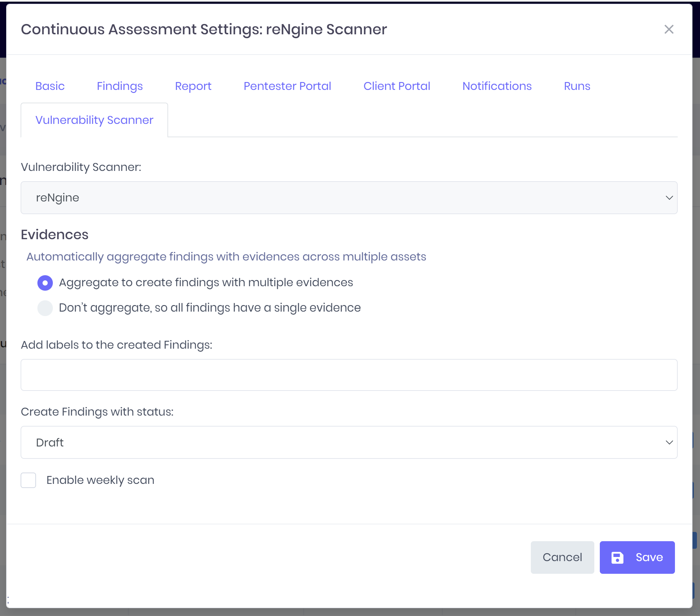
Task: Select Don't aggregate single evidence option
Action: click(45, 308)
